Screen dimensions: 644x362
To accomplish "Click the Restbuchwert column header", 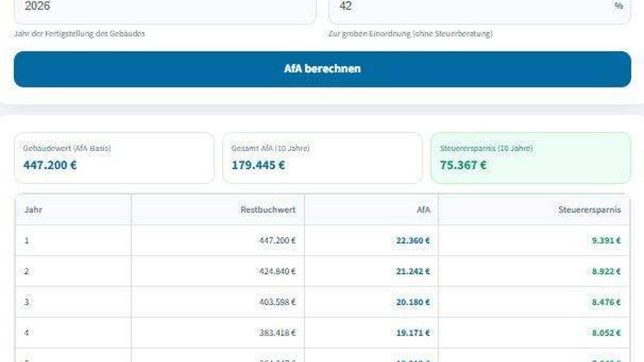I will [x=268, y=210].
